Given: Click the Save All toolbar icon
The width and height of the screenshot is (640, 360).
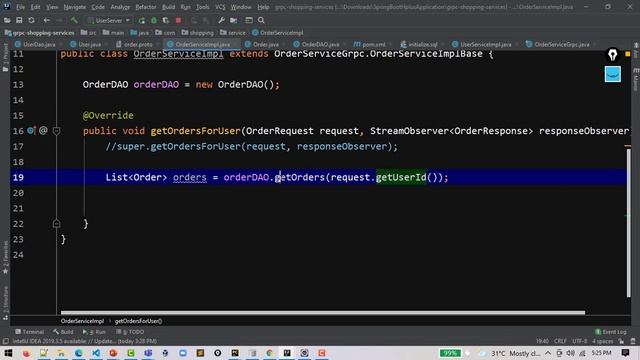Looking at the screenshot, I should [19, 20].
